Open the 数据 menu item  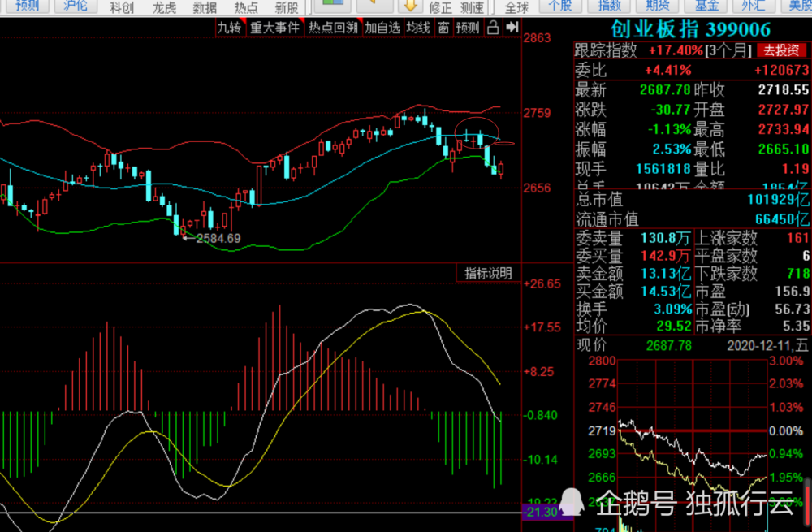[205, 7]
